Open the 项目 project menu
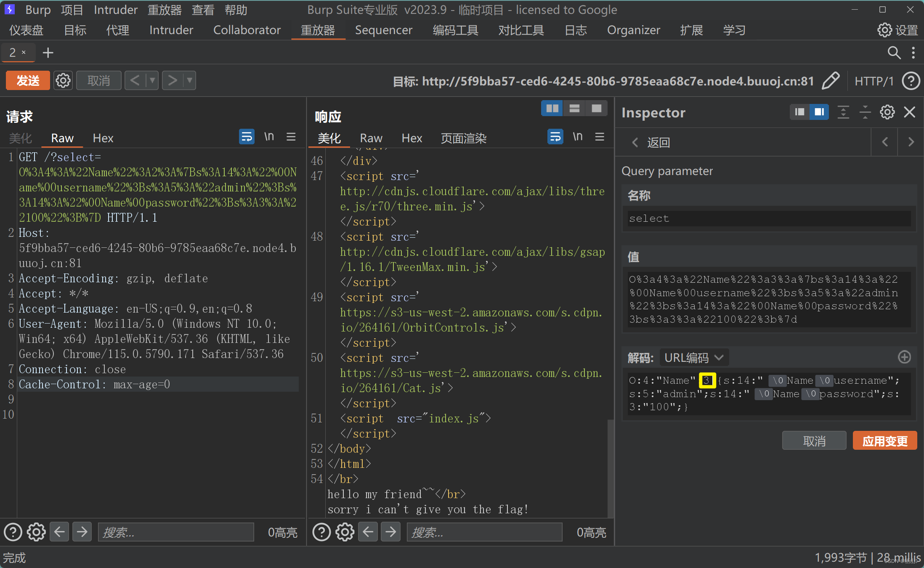 (x=72, y=10)
